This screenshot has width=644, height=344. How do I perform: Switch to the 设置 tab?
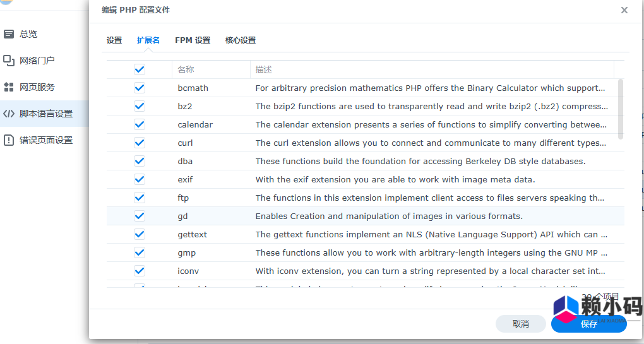click(x=114, y=40)
